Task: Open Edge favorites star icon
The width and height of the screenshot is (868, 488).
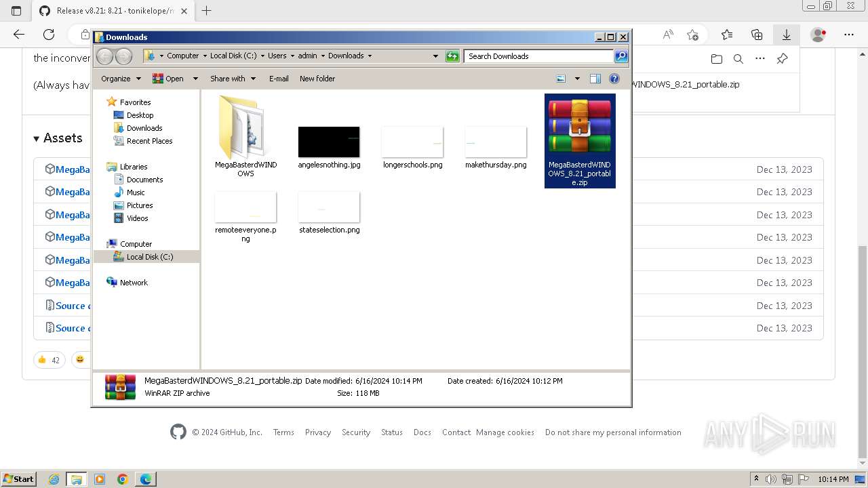Action: [x=727, y=35]
